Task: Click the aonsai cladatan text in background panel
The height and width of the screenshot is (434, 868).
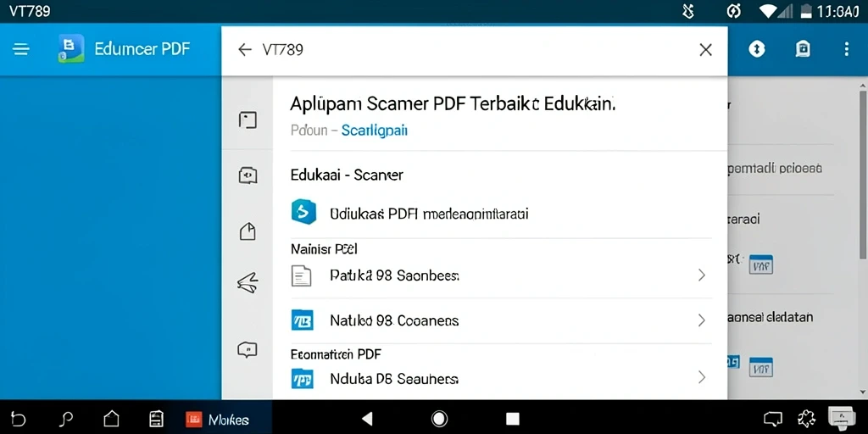Action: tap(770, 317)
